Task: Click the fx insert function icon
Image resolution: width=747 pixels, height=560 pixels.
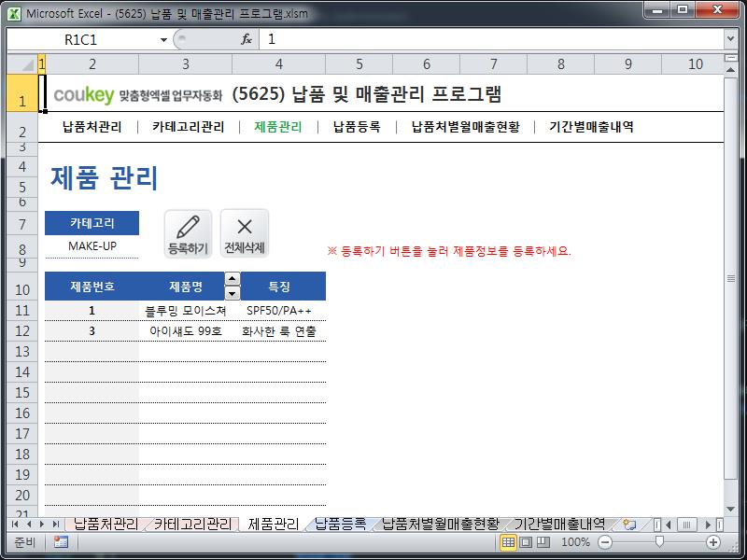Action: (x=247, y=39)
